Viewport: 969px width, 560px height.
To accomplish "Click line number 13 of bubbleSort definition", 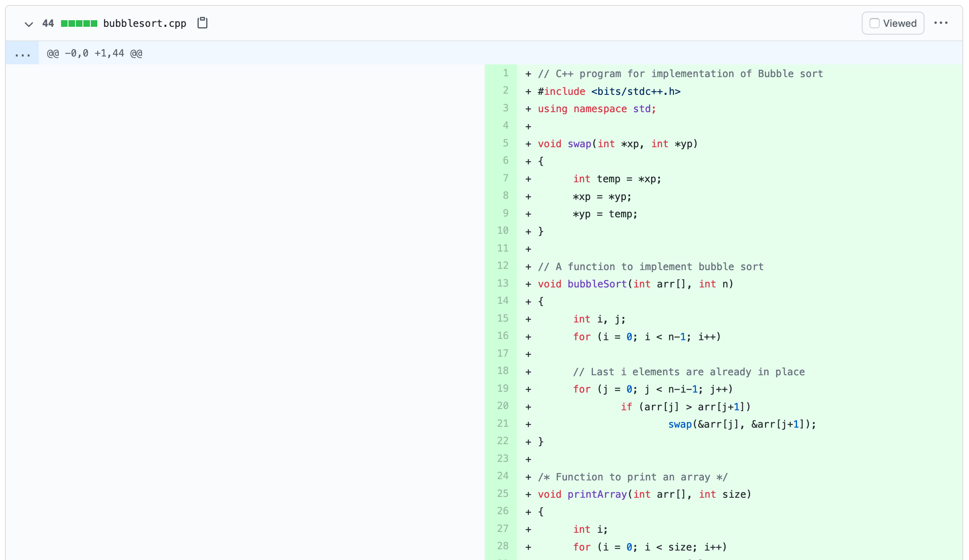I will 503,284.
